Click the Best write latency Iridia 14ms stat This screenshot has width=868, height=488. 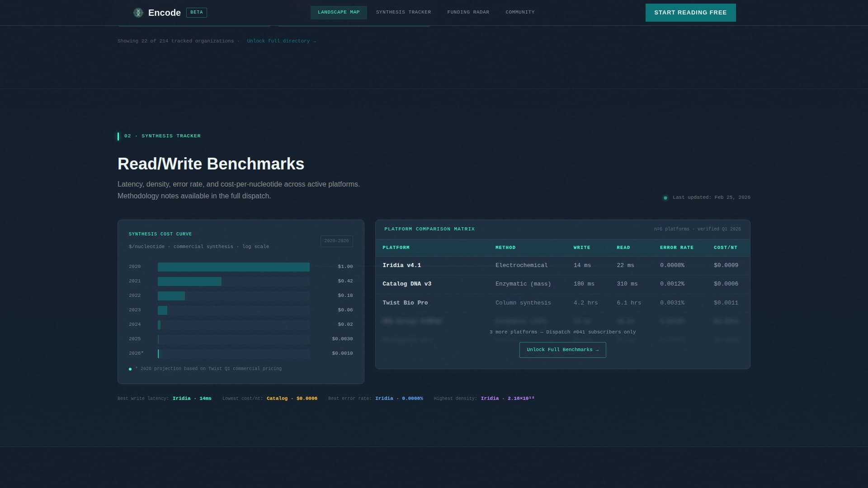coord(165,399)
